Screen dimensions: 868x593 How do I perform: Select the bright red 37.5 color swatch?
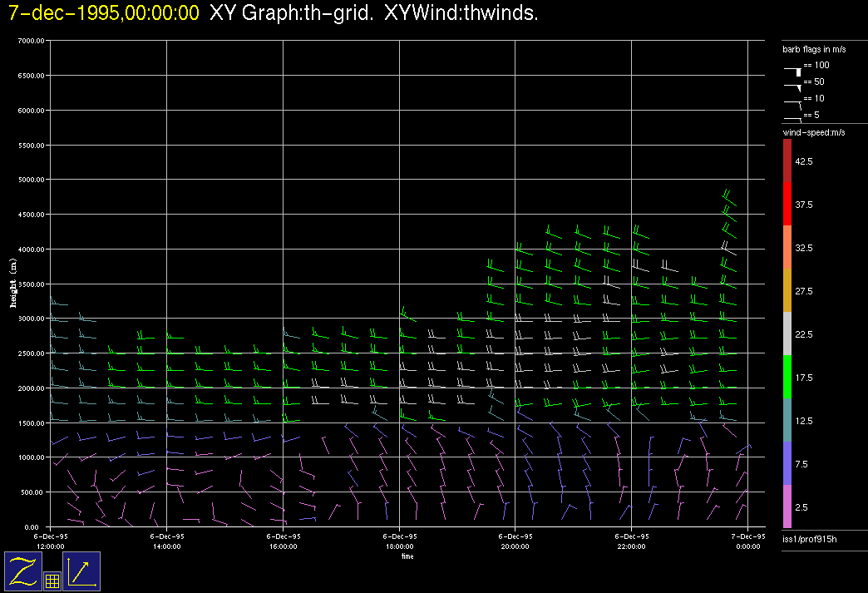(787, 204)
